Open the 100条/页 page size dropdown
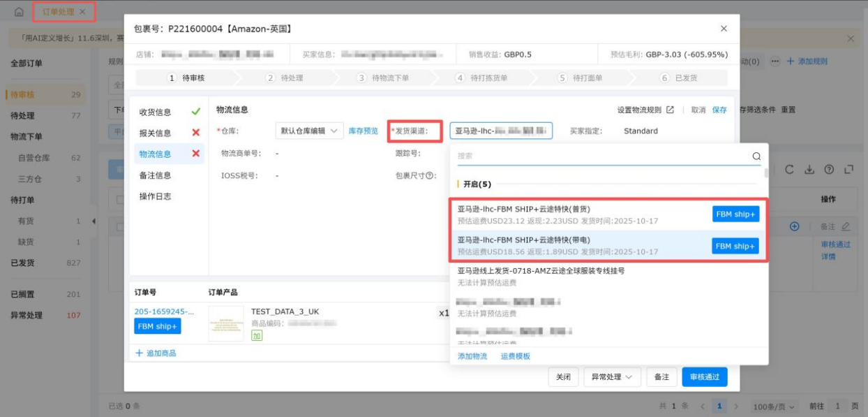The image size is (868, 417). point(774,405)
